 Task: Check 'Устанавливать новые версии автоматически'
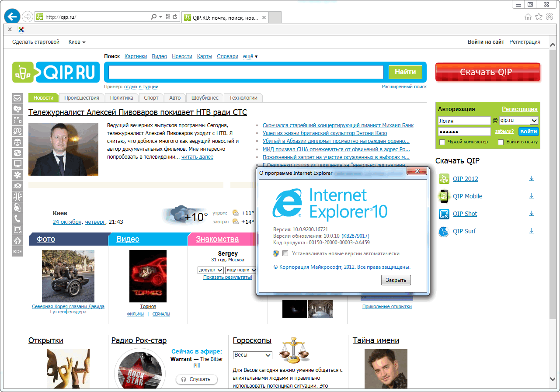click(x=285, y=253)
